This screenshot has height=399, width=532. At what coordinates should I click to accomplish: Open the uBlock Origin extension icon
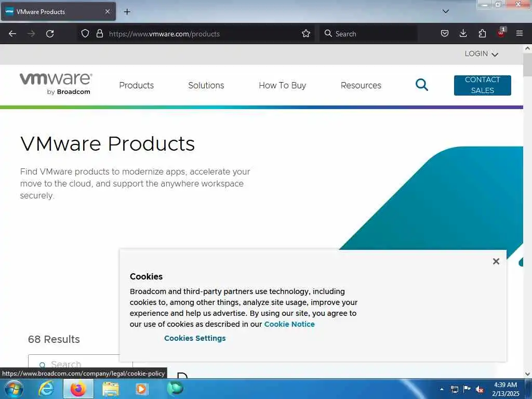coord(501,33)
